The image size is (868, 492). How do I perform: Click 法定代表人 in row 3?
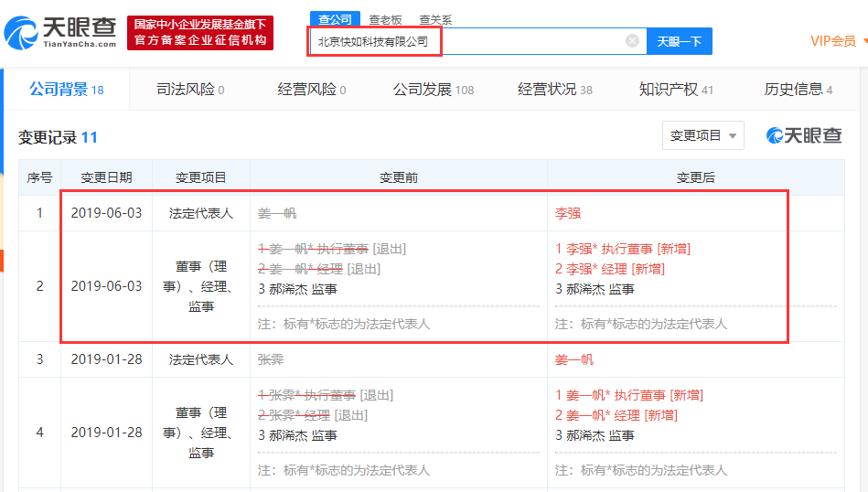pyautogui.click(x=201, y=359)
